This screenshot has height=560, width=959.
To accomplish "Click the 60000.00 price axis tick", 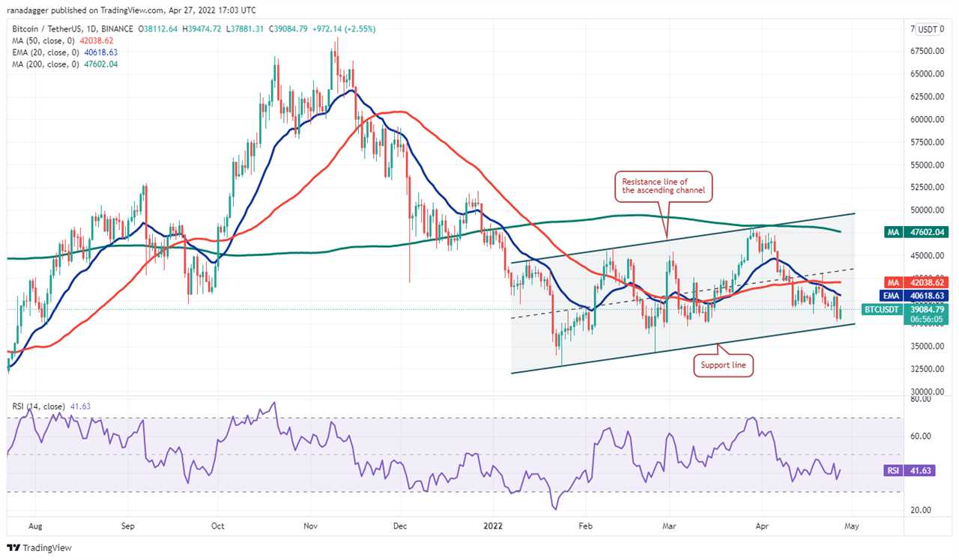I will coord(926,120).
